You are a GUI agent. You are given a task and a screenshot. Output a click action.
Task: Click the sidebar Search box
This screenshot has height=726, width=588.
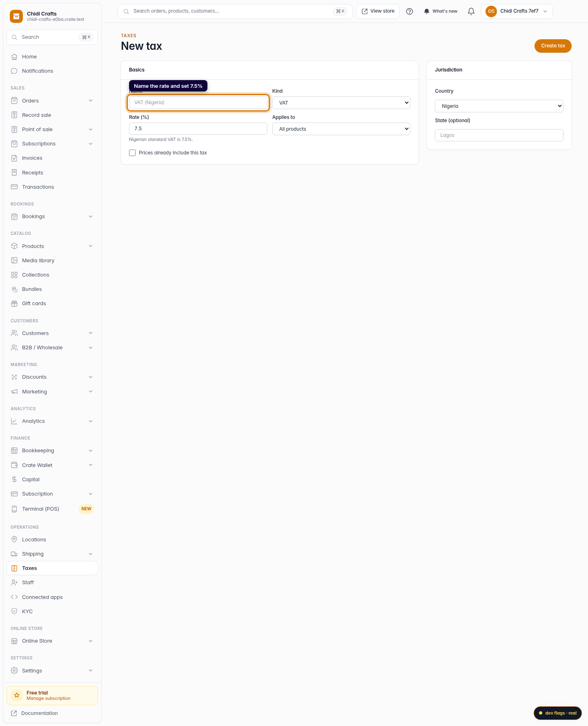(x=52, y=37)
